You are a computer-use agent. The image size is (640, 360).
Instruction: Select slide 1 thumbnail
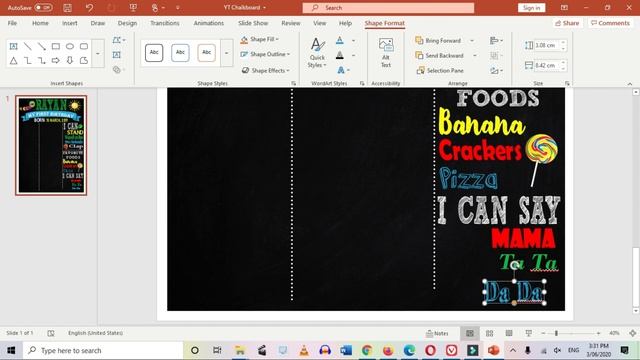51,145
